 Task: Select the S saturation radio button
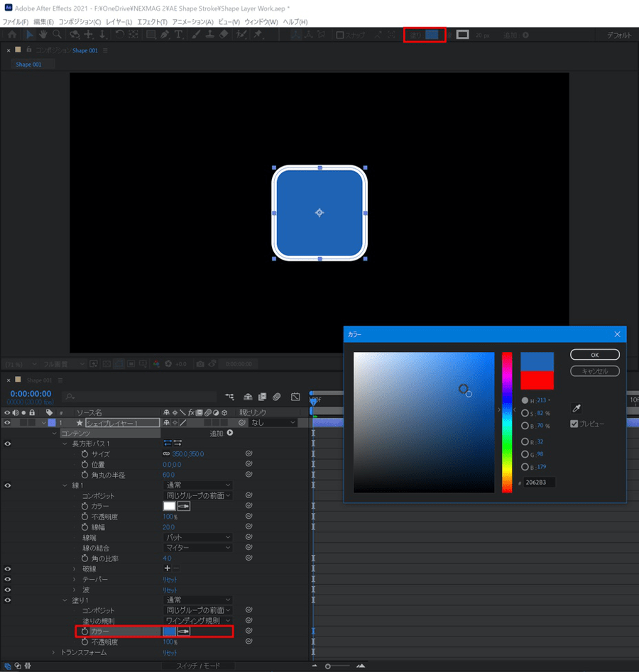525,413
